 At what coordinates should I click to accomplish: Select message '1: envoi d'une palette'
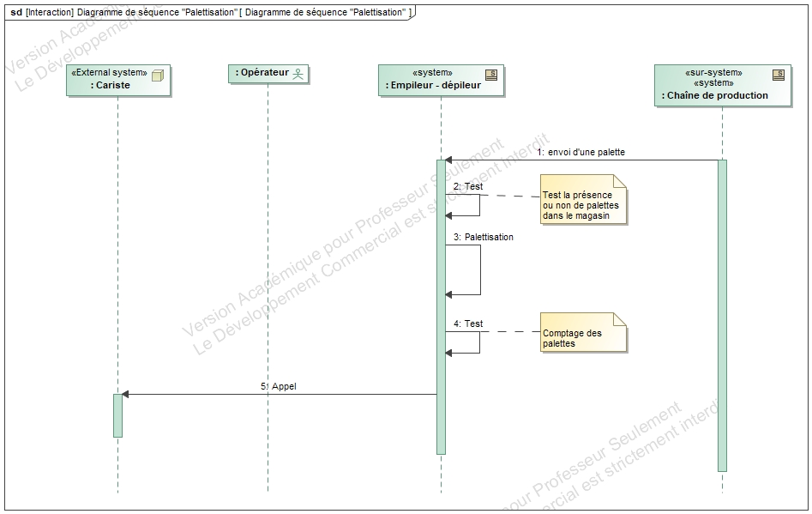[581, 153]
